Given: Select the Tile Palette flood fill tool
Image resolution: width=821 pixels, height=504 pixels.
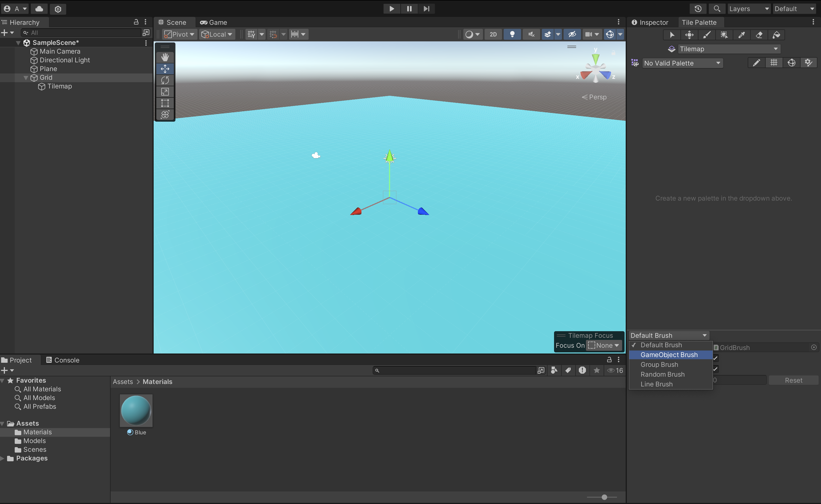Looking at the screenshot, I should [776, 35].
